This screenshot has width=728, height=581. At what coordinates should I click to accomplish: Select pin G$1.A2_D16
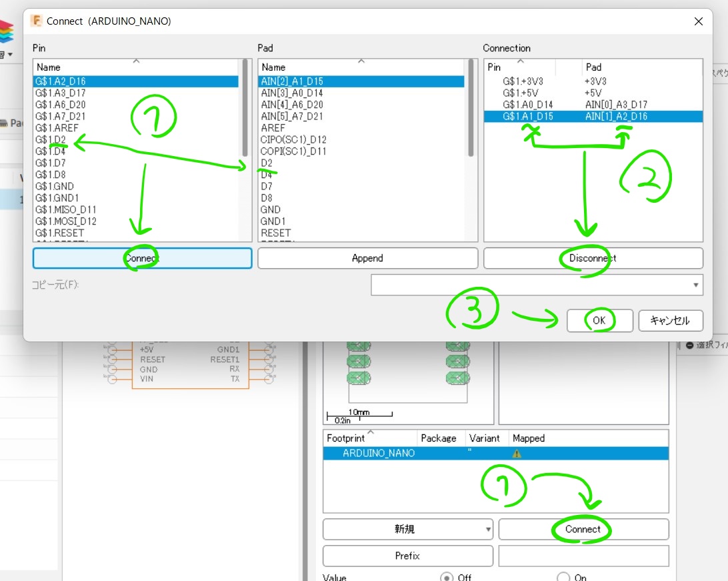[135, 81]
